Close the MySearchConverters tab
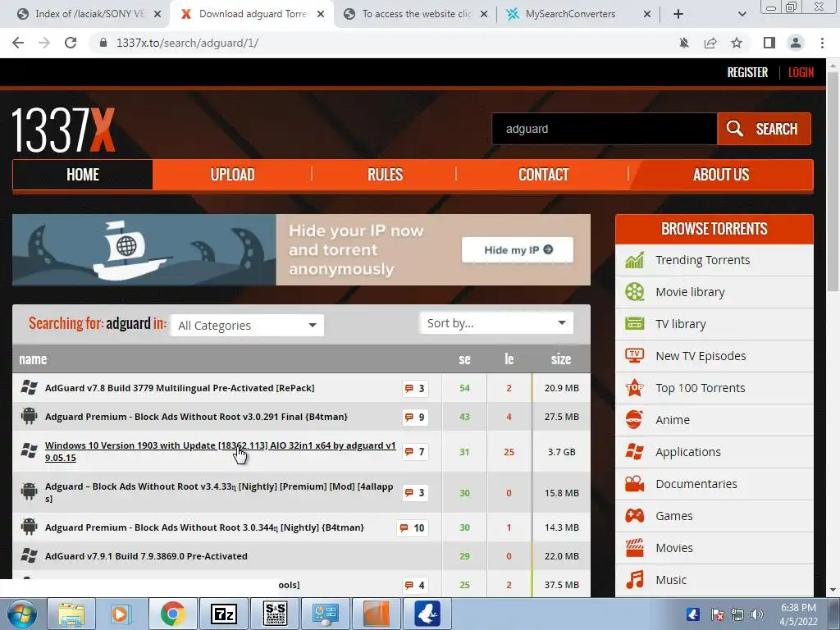The height and width of the screenshot is (630, 840). [x=647, y=15]
